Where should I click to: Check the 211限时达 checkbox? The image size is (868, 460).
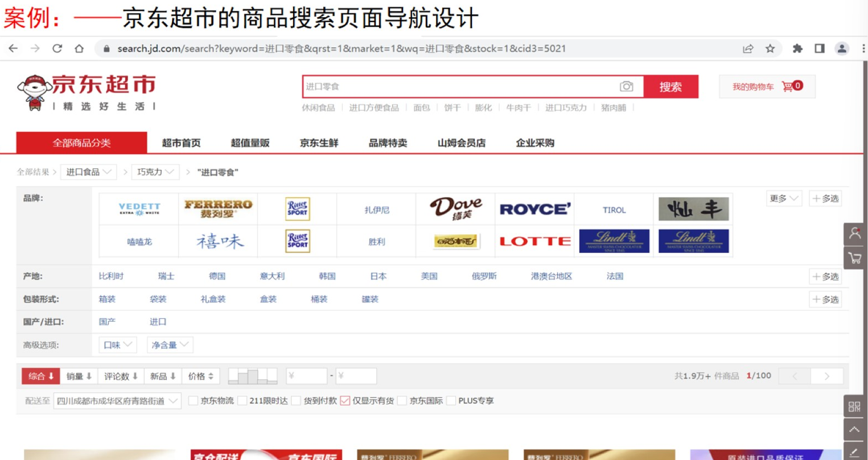[242, 401]
